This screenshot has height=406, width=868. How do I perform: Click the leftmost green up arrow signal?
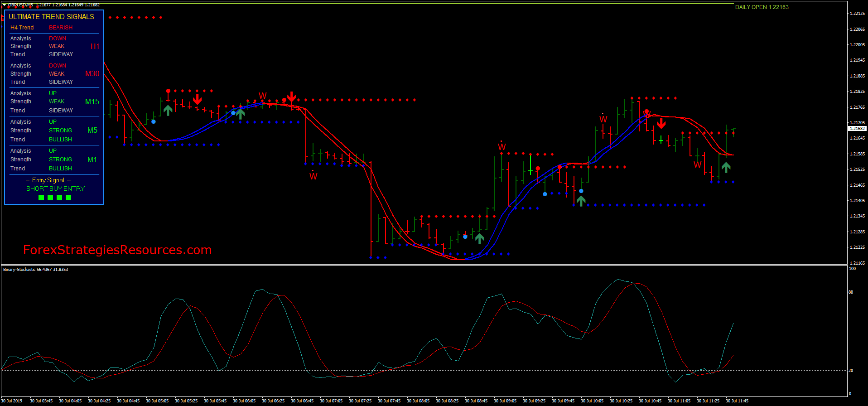coord(168,110)
